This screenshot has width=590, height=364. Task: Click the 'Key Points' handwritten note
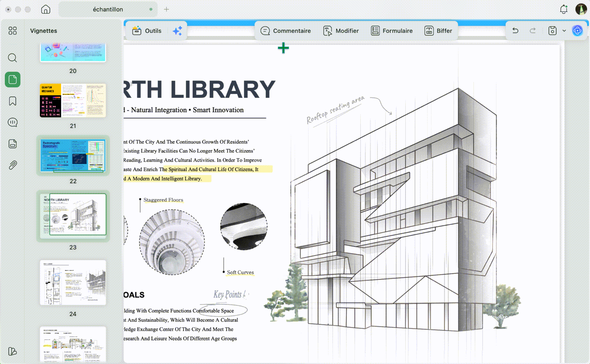pyautogui.click(x=228, y=294)
